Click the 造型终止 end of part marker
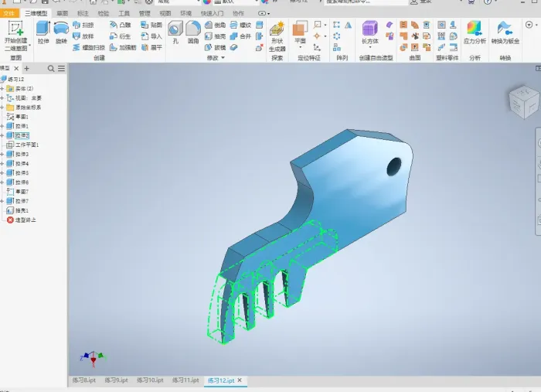This screenshot has height=392, width=541. 26,220
